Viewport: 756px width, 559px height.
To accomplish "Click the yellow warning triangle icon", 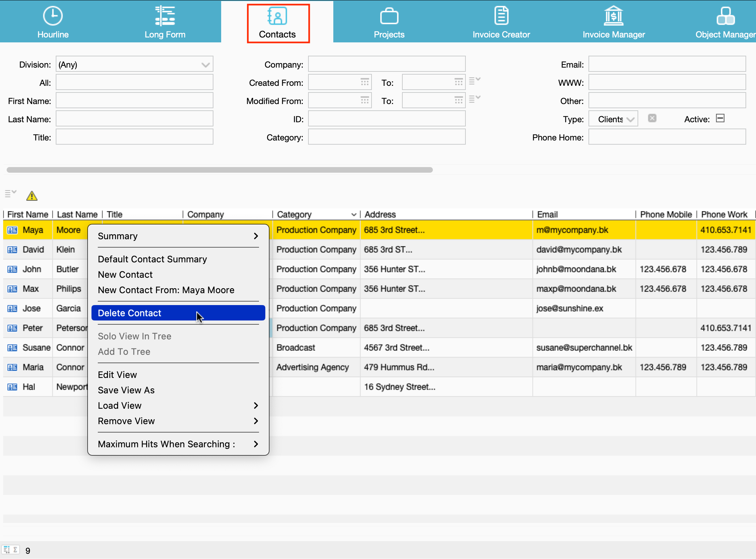I will (32, 196).
